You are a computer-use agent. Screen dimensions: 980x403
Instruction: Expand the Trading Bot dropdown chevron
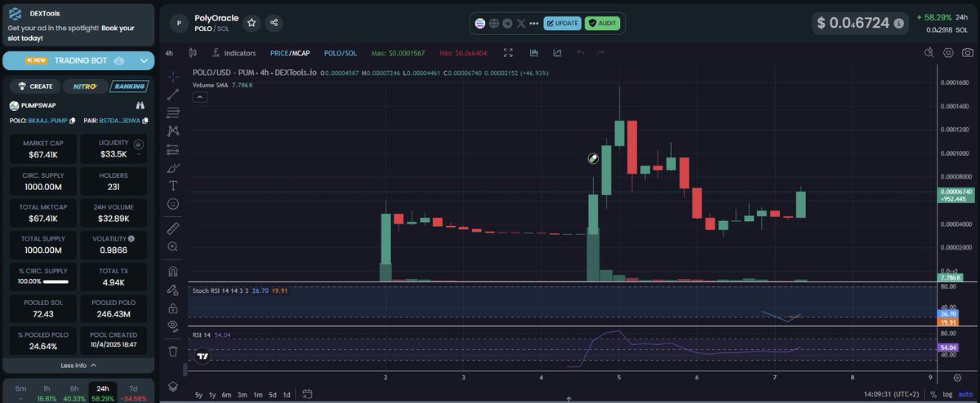coord(145,60)
